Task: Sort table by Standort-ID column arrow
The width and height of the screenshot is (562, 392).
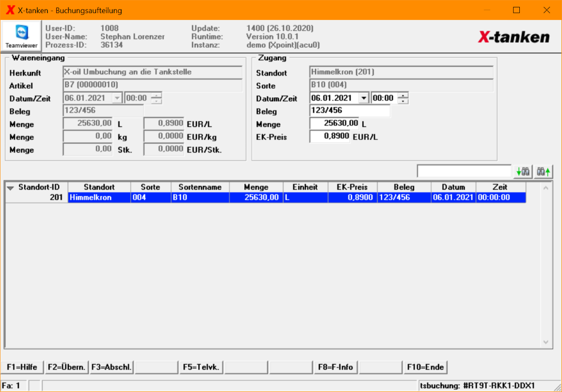Action: (x=10, y=188)
